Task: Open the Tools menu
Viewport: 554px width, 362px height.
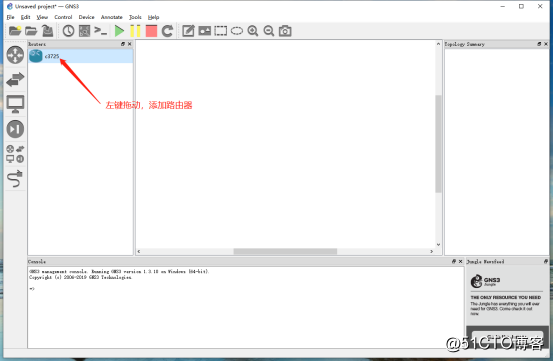Action: pyautogui.click(x=135, y=17)
